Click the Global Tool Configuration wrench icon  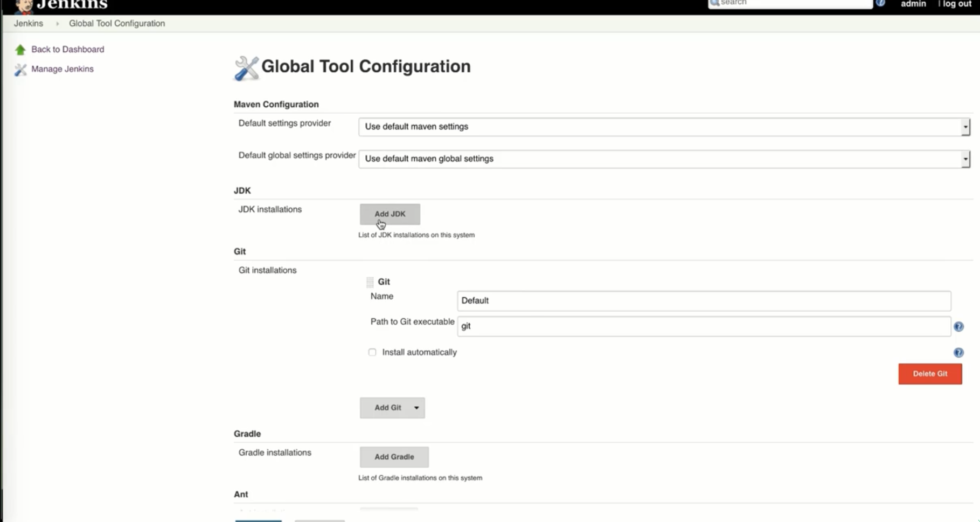pyautogui.click(x=246, y=68)
